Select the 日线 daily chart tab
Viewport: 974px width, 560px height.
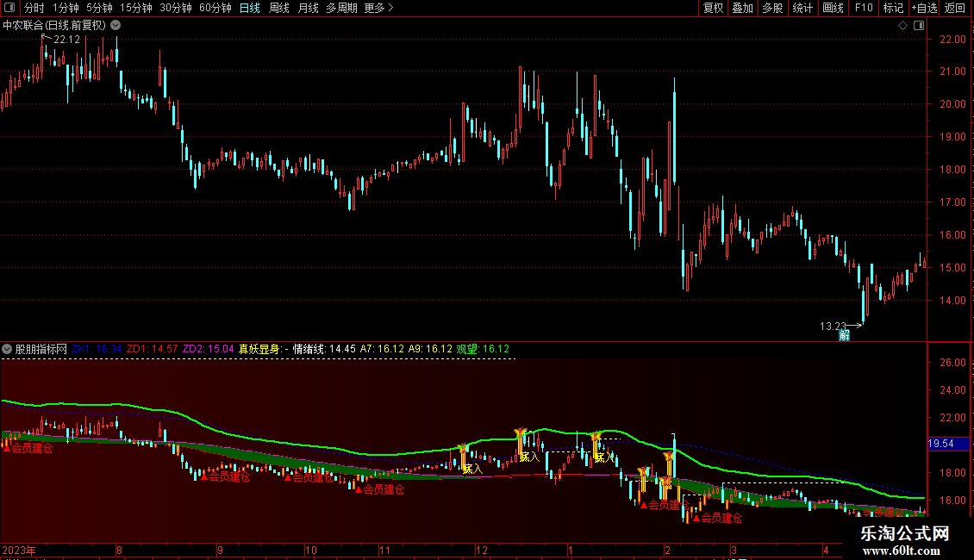pos(250,8)
